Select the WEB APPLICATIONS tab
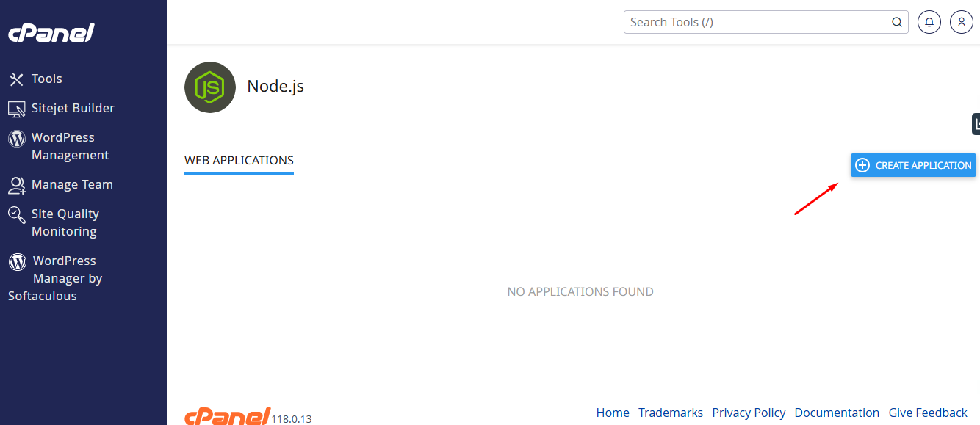 pos(239,161)
